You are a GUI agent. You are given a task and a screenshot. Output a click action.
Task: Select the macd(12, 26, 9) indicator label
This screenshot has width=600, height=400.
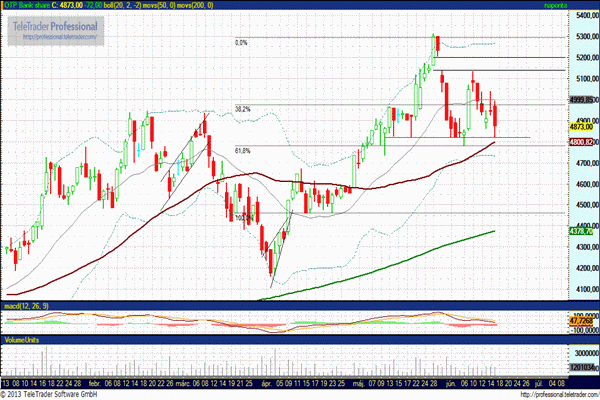(x=24, y=304)
